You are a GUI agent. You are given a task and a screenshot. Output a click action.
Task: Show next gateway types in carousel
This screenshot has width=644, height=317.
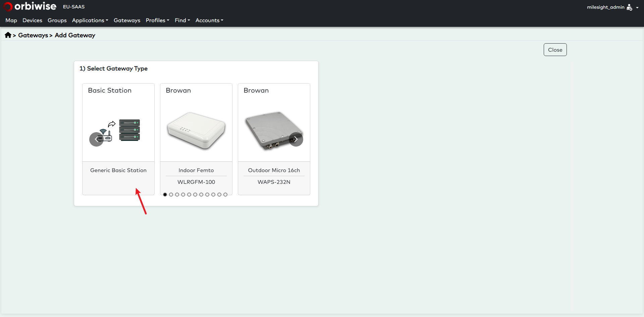point(296,139)
